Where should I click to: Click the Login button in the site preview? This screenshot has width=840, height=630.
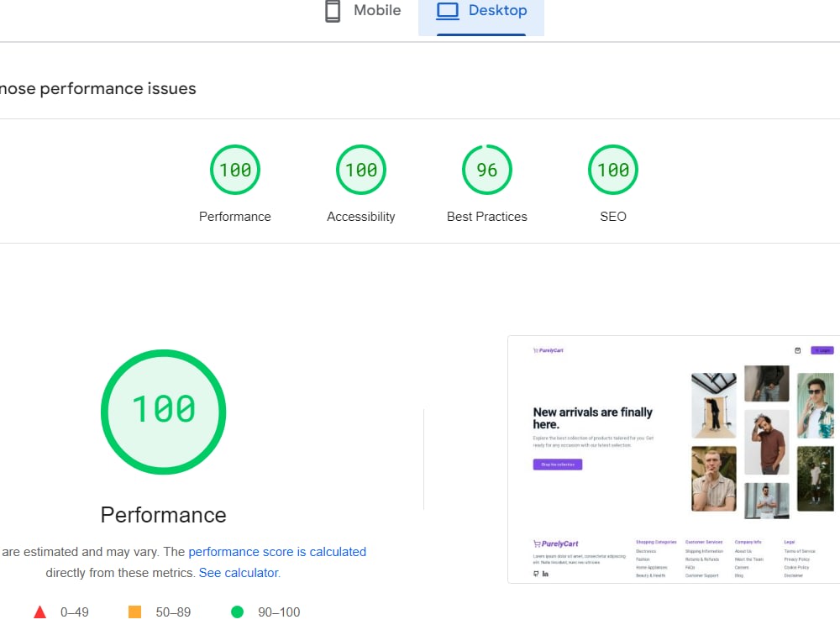(821, 350)
